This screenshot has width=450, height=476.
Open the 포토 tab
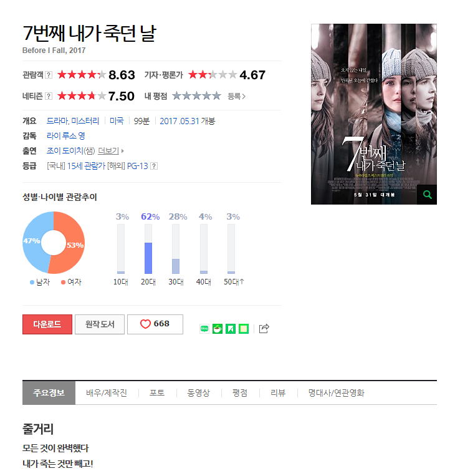point(157,393)
